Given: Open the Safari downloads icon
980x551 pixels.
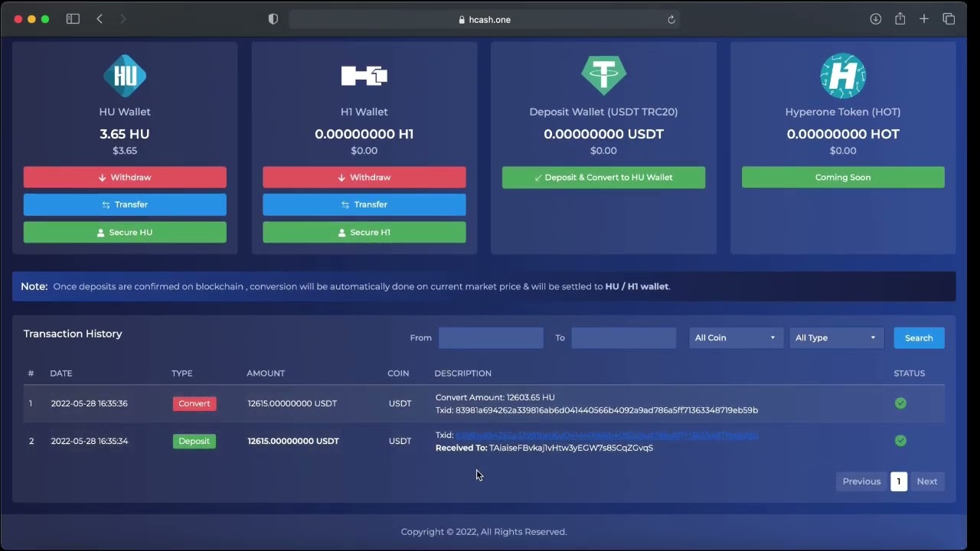Looking at the screenshot, I should coord(876,19).
